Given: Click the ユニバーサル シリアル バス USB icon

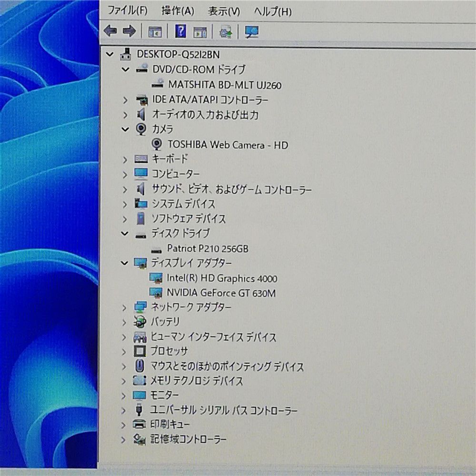Looking at the screenshot, I should click(139, 410).
